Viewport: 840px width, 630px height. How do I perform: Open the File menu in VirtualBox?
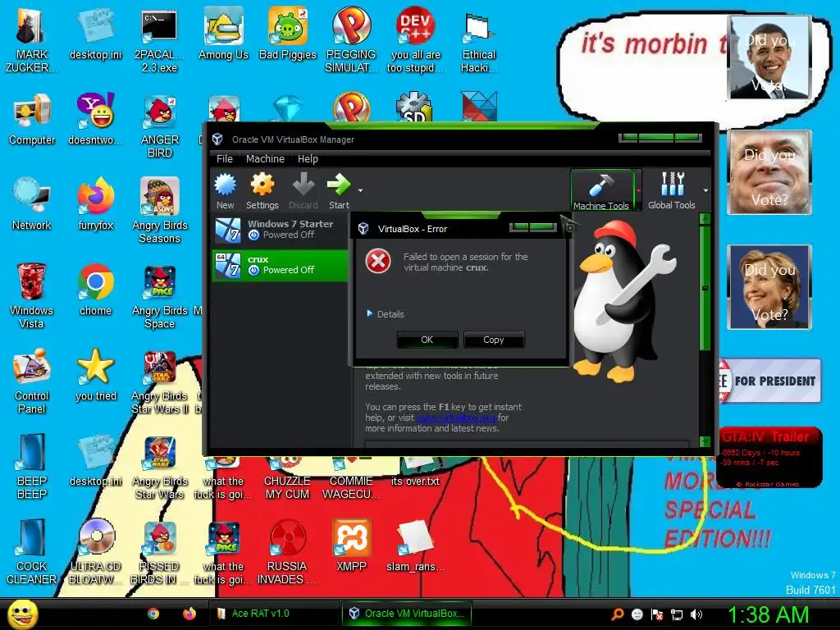pos(225,159)
